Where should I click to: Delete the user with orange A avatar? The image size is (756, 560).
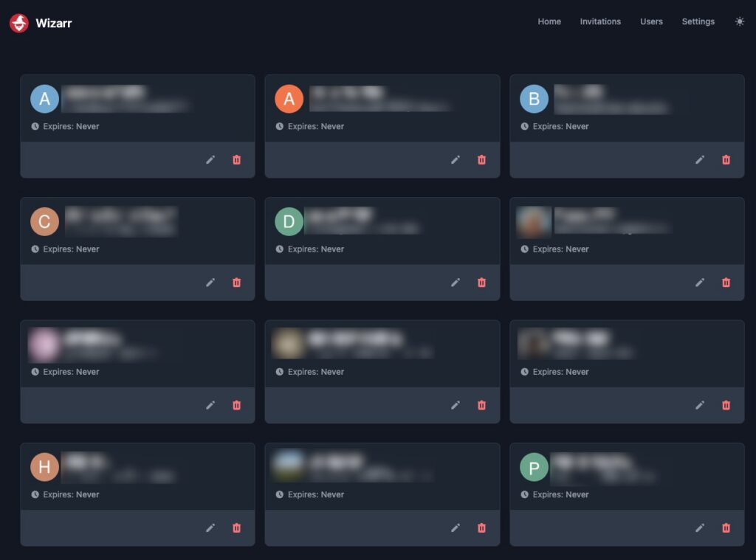[x=481, y=159]
